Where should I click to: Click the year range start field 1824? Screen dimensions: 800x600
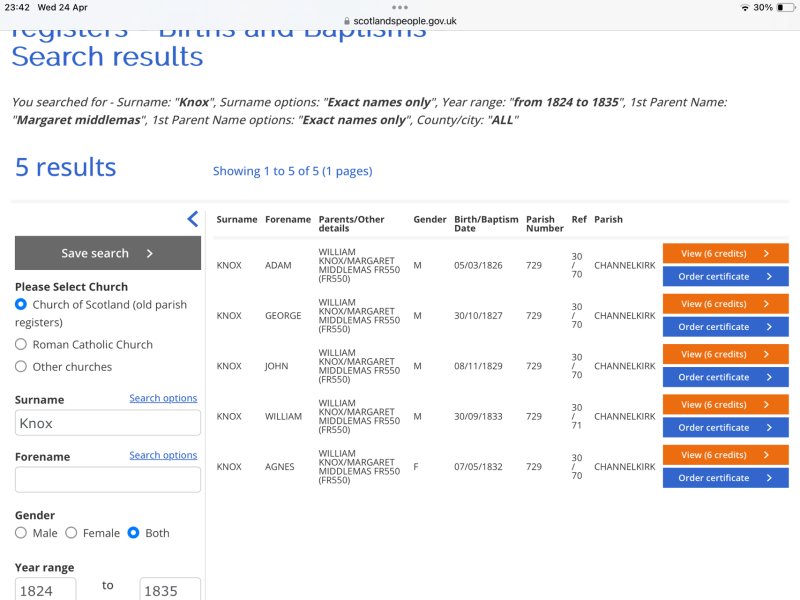pos(45,590)
